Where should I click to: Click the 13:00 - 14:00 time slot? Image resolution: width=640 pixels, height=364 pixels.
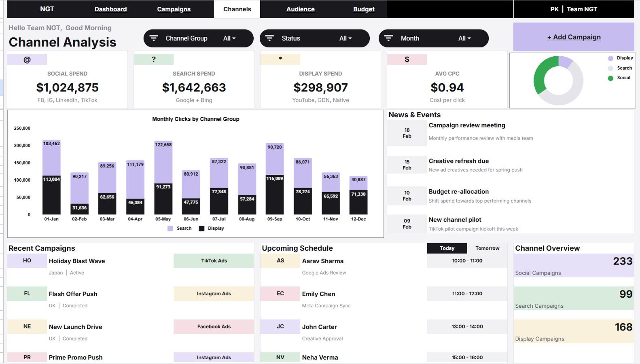point(467,326)
